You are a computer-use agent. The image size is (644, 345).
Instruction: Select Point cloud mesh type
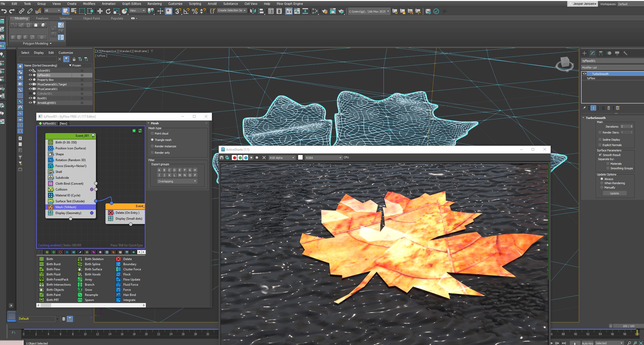[152, 133]
